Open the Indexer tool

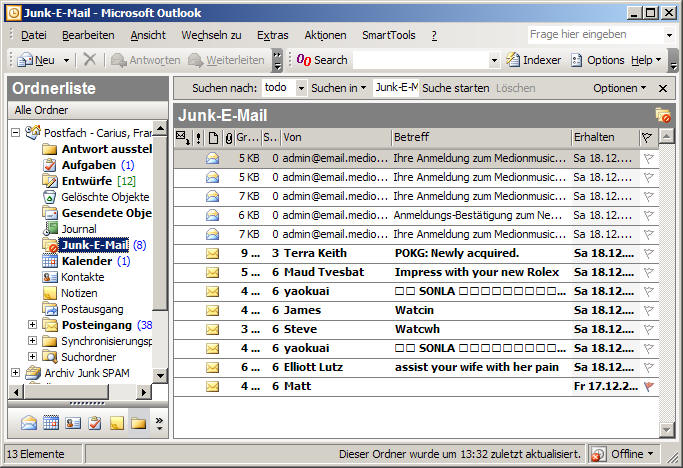[534, 60]
